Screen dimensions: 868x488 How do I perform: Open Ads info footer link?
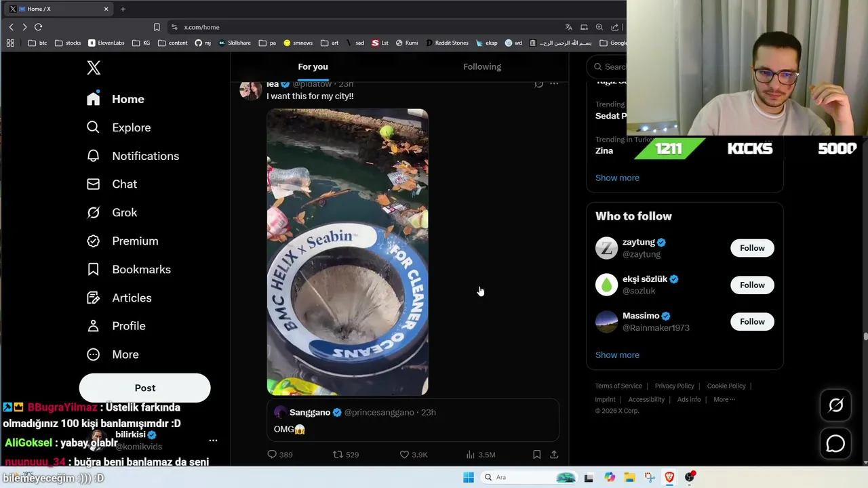point(689,399)
